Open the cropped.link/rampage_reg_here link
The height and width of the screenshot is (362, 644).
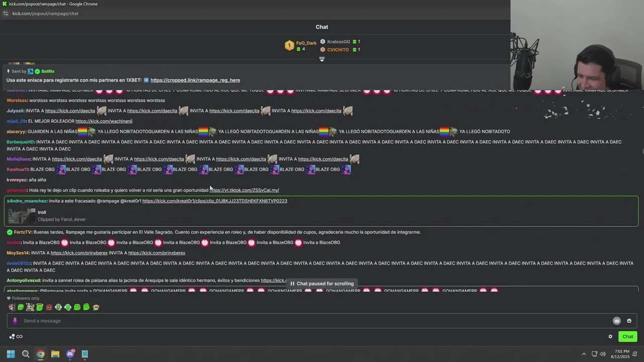(195, 80)
